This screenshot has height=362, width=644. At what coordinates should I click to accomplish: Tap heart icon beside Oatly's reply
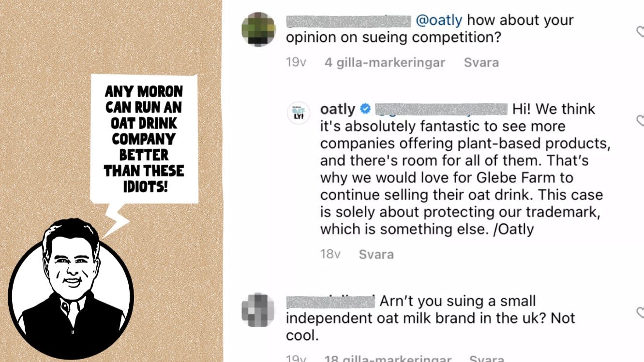click(640, 120)
